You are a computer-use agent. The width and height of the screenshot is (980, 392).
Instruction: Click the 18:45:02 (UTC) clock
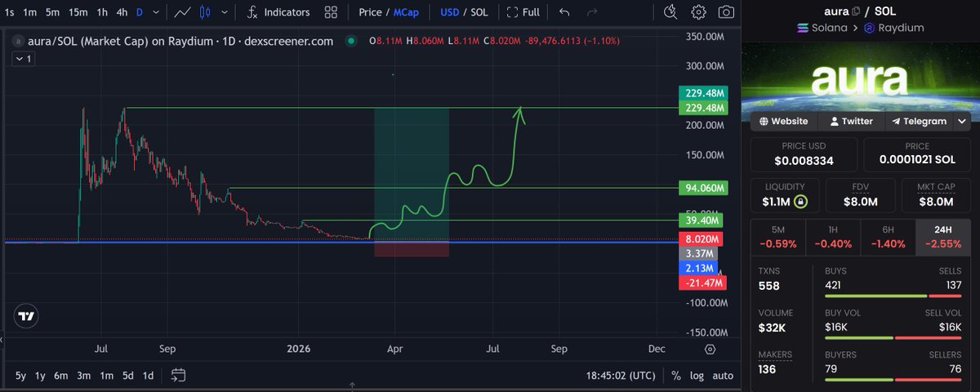tap(621, 376)
